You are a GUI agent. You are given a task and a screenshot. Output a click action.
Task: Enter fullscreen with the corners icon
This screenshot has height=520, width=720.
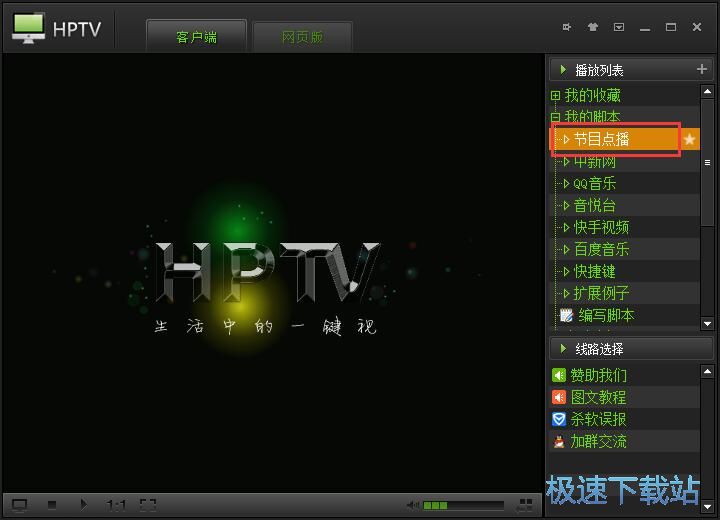click(x=148, y=505)
